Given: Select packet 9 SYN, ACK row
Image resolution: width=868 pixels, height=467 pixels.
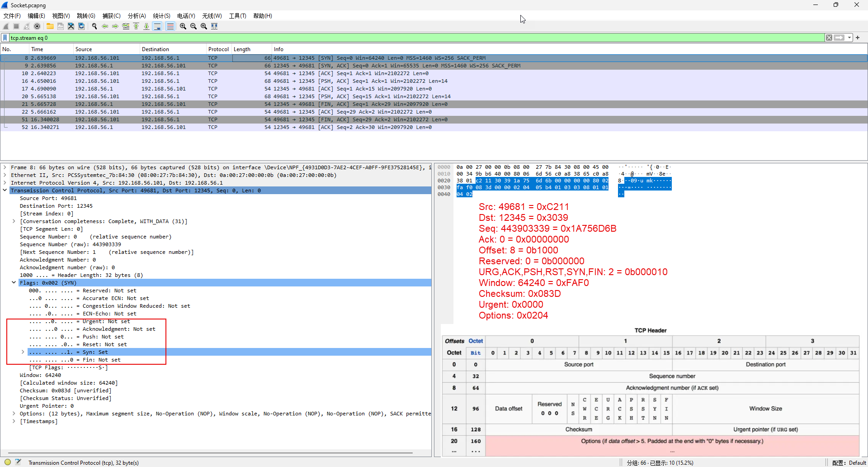Looking at the screenshot, I should [x=434, y=66].
